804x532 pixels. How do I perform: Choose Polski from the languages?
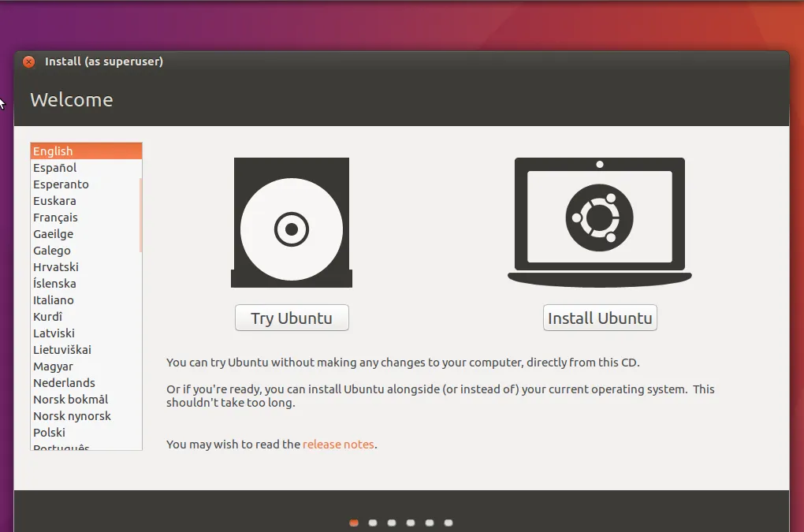coord(49,432)
